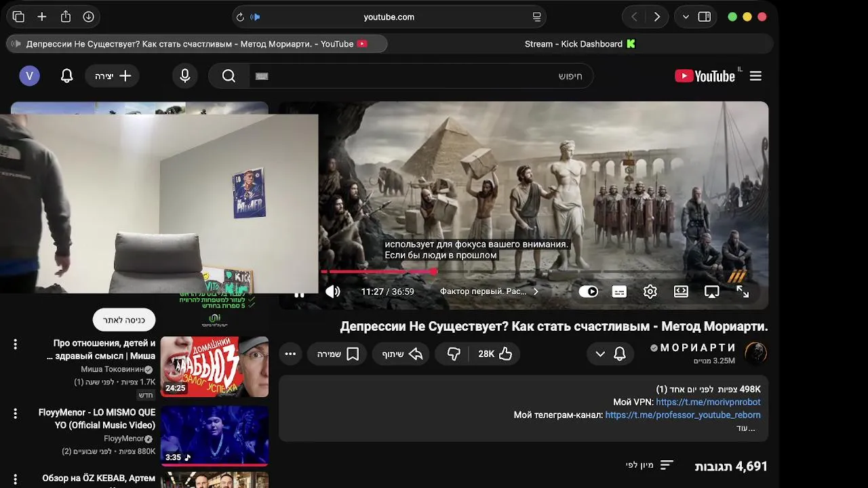Save the video with שמירה button
Viewport: 868px width, 488px height.
[338, 354]
